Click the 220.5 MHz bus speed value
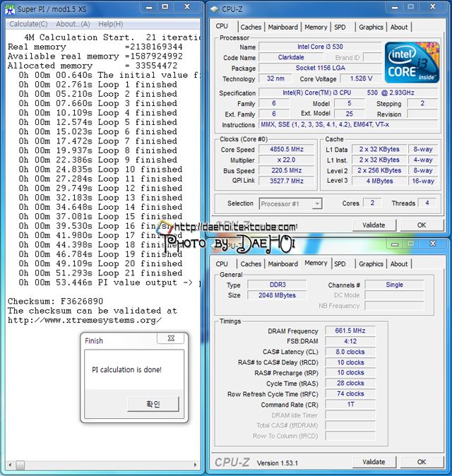Image resolution: width=452 pixels, height=476 pixels. click(286, 171)
